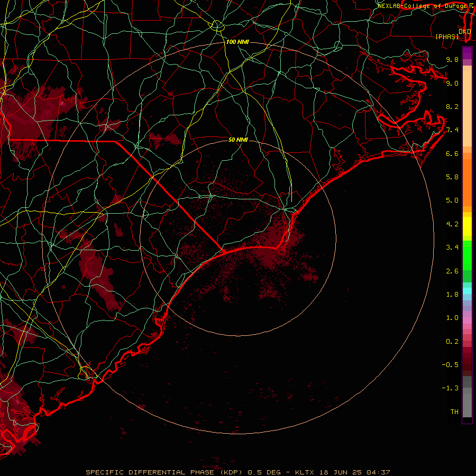Click the 18 JUN 25 04:37 timestamp
The width and height of the screenshot is (476, 476).
(x=354, y=472)
